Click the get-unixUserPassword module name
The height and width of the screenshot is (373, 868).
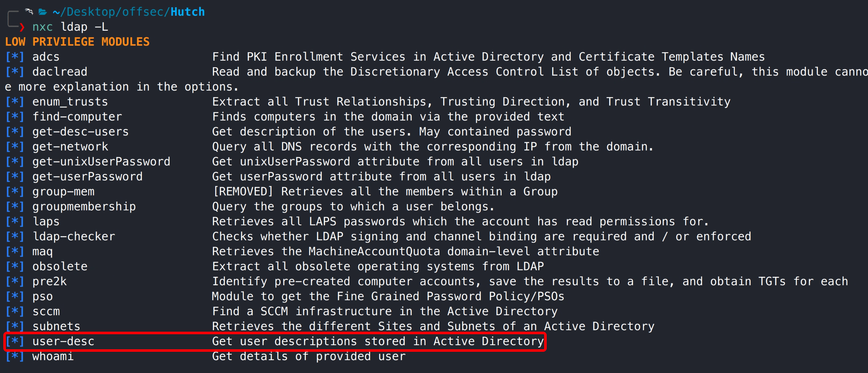[x=101, y=162]
